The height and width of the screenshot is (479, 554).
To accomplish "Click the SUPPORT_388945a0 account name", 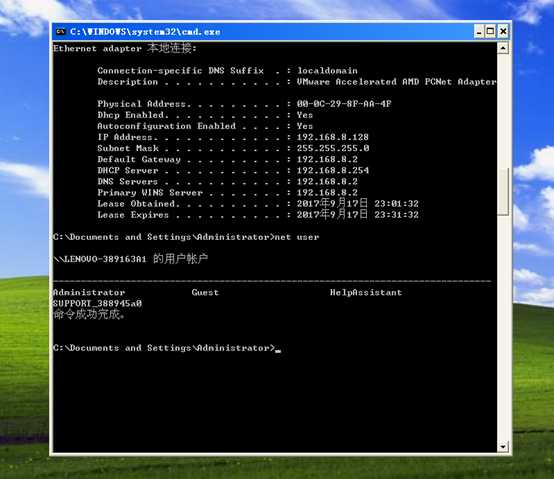I will point(97,303).
